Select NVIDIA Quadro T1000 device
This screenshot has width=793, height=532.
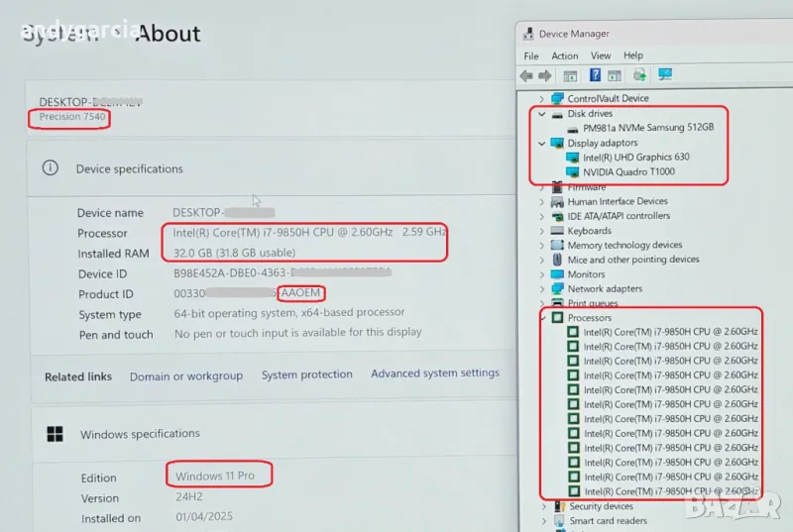click(636, 172)
